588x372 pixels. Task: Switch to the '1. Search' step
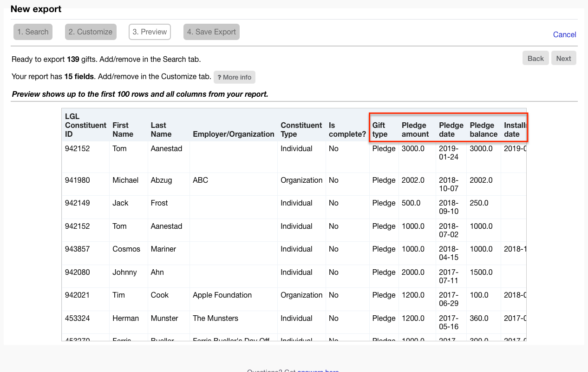(x=33, y=32)
